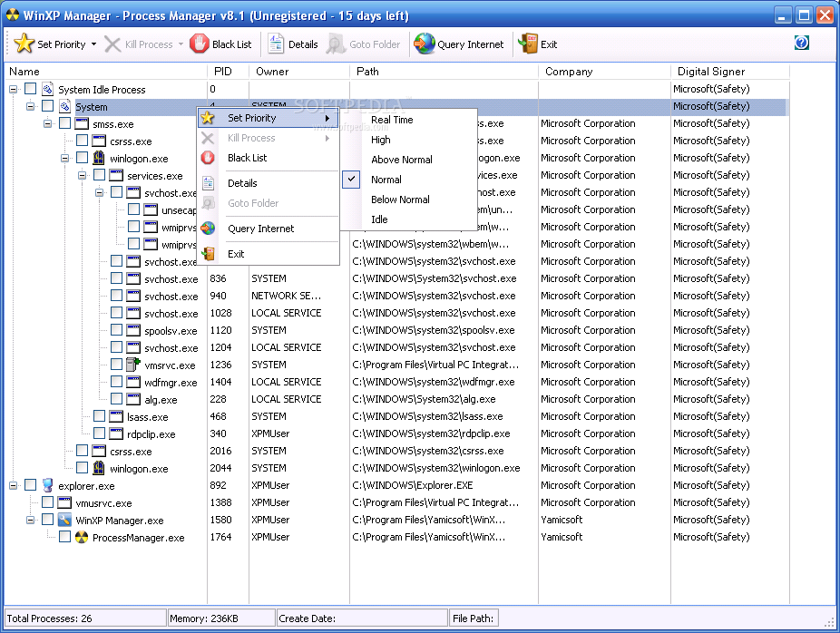The image size is (840, 633).
Task: Open help via blue question mark icon
Action: (x=801, y=43)
